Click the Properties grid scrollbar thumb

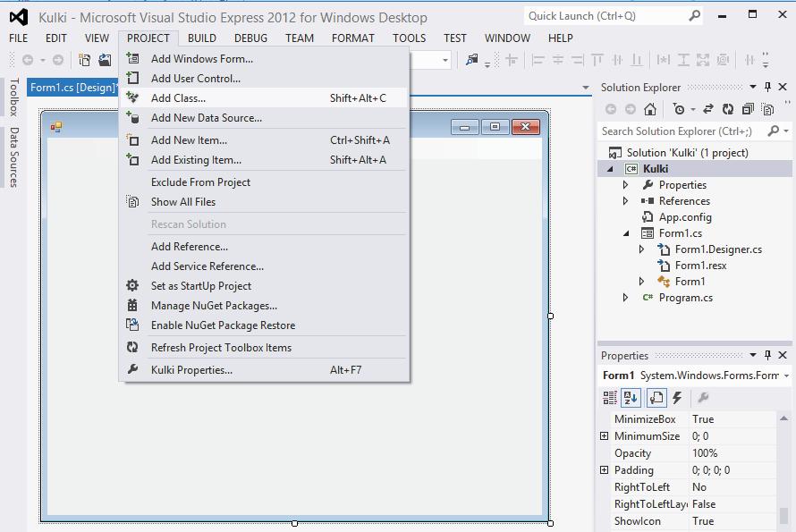pos(783,518)
